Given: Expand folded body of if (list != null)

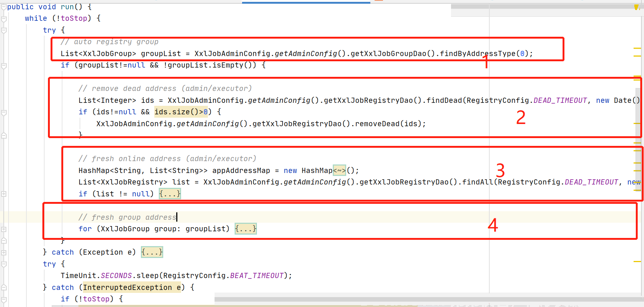Looking at the screenshot, I should (170, 194).
